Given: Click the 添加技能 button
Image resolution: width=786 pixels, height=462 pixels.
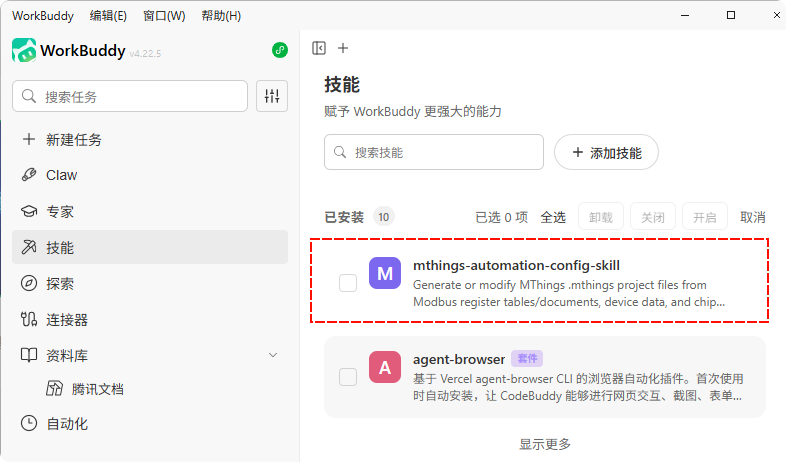Looking at the screenshot, I should [x=606, y=152].
